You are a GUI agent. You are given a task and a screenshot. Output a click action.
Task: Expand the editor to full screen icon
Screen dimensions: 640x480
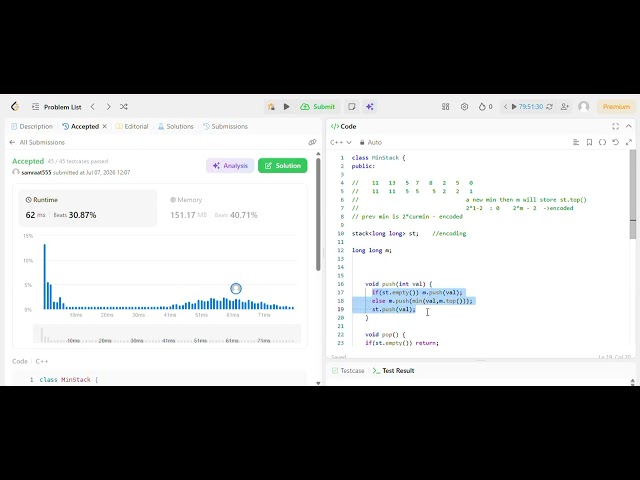(629, 142)
